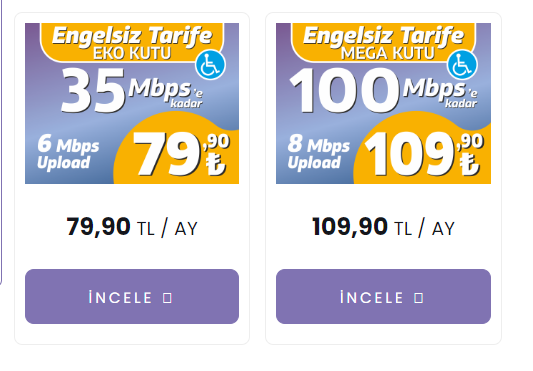Click the 'kadar' text on the EKO KUTU banner
Viewport: 533px width, 371px height.
click(x=186, y=103)
